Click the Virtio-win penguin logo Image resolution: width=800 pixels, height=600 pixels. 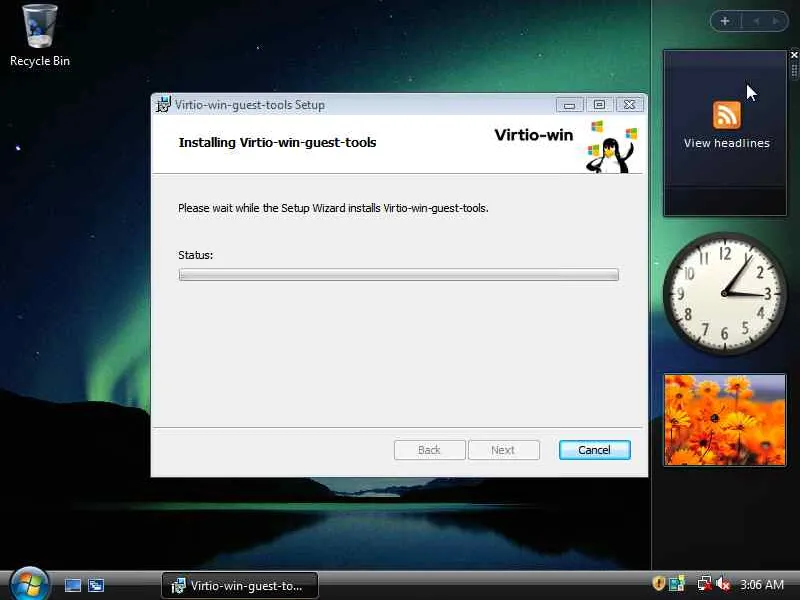(611, 147)
